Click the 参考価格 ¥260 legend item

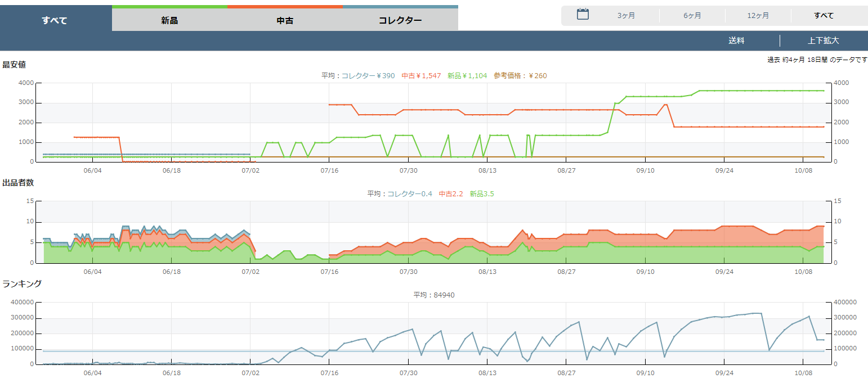(x=520, y=75)
